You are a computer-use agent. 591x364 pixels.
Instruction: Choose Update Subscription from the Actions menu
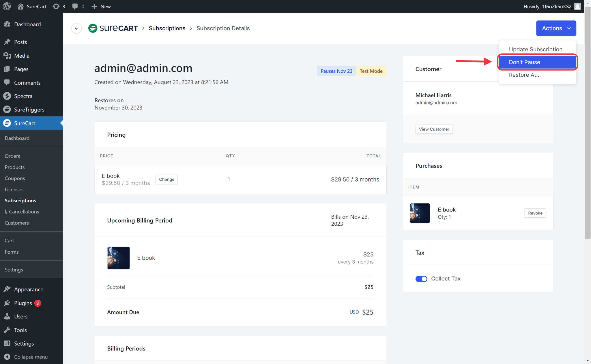(536, 49)
